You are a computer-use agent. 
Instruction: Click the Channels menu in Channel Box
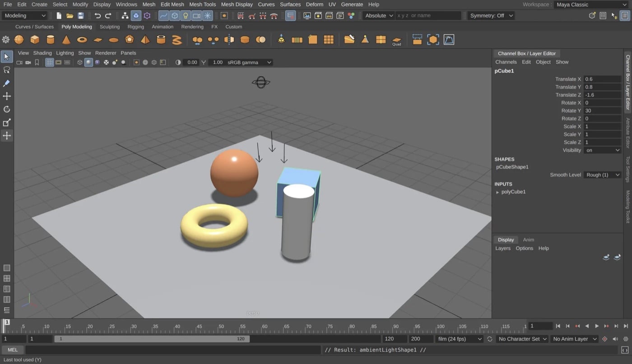click(506, 62)
